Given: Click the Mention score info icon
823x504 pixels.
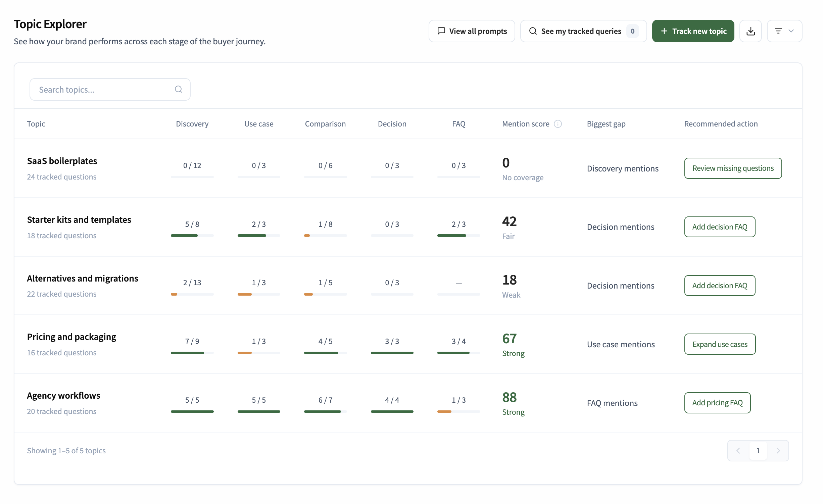Looking at the screenshot, I should (558, 124).
